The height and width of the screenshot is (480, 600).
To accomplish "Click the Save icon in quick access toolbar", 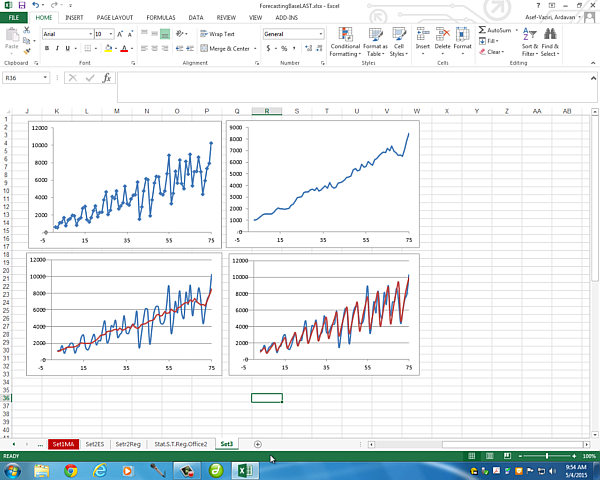I will click(x=22, y=5).
